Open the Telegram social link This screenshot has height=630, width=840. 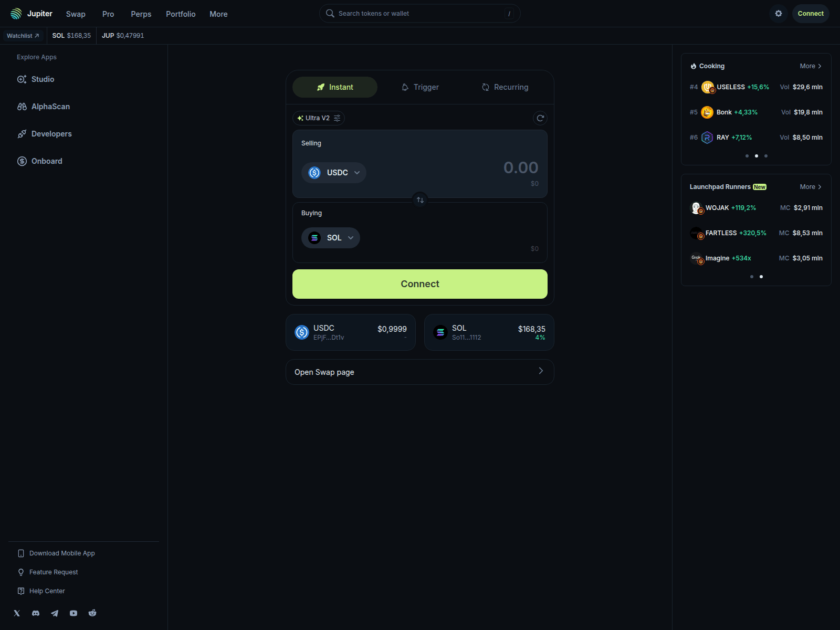click(x=55, y=613)
